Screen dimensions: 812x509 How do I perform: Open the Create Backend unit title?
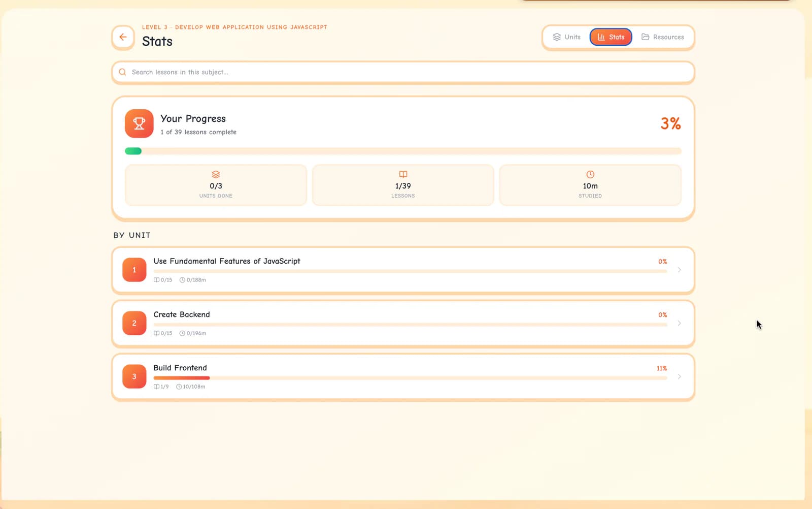point(182,314)
